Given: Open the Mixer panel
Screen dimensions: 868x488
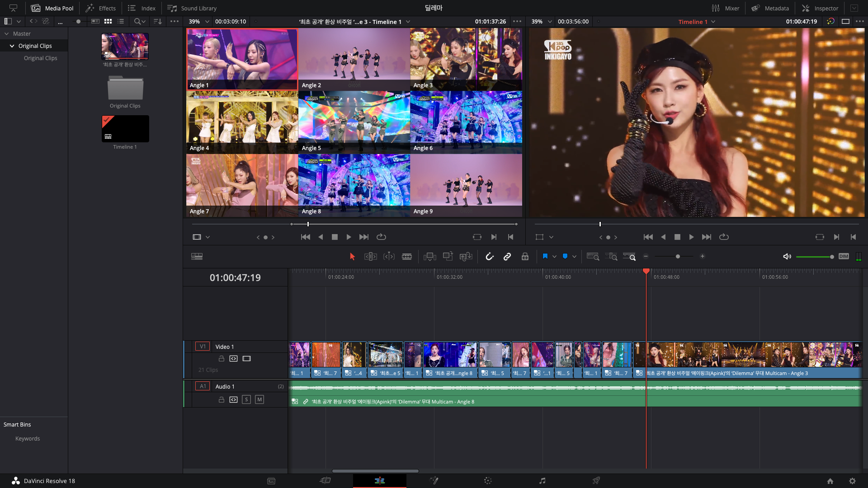Looking at the screenshot, I should tap(725, 8).
